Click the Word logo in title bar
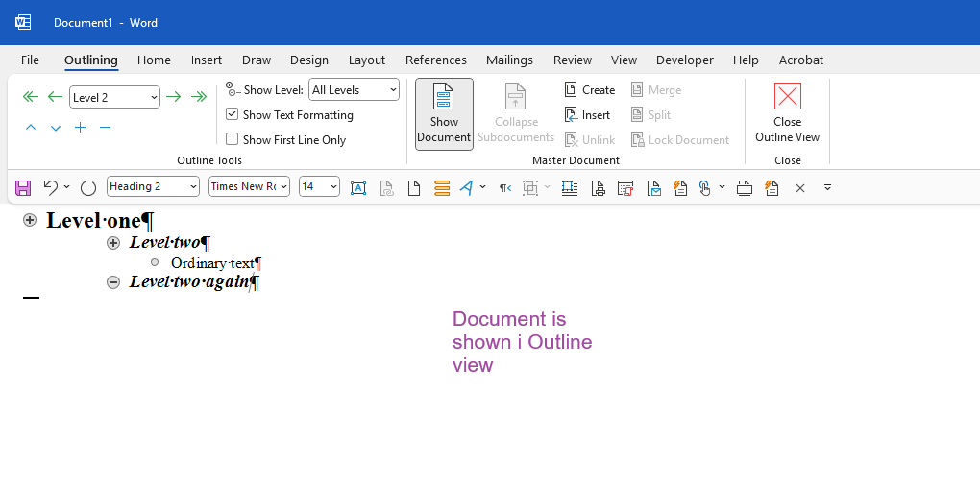The image size is (980, 483). point(23,22)
